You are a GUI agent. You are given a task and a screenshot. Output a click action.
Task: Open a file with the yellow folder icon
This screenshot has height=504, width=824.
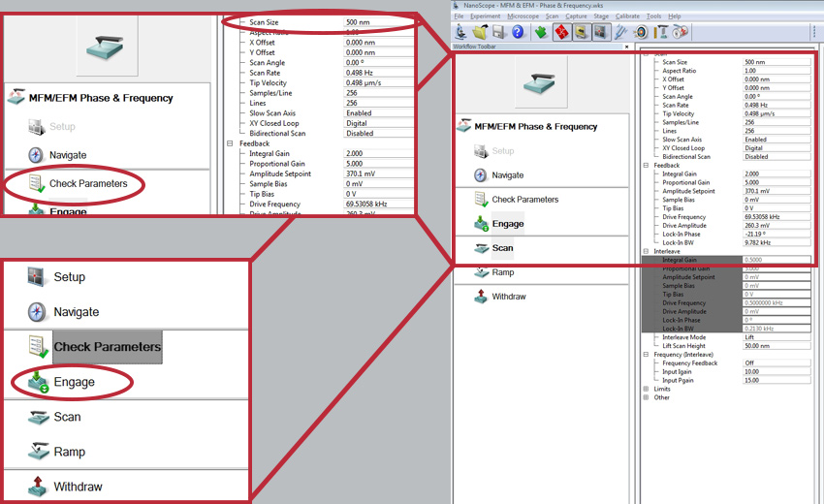click(480, 32)
